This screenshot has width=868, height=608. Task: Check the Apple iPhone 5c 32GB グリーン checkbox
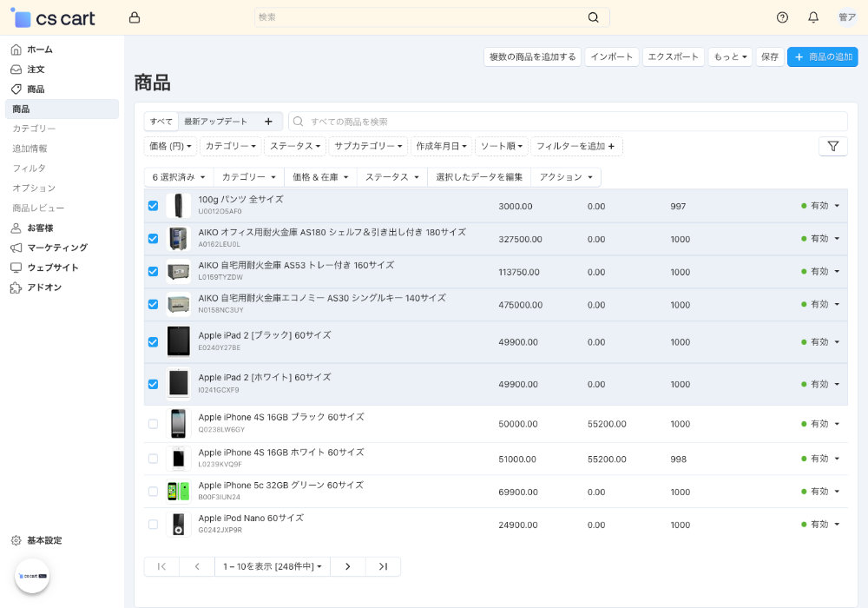click(153, 492)
